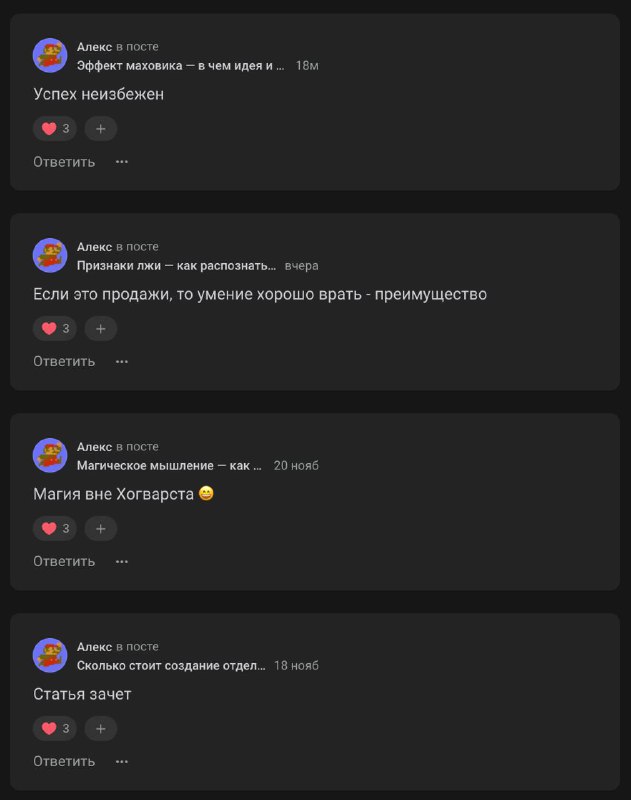631x800 pixels.
Task: Open Алекс's avatar on the top comment
Action: (x=48, y=55)
